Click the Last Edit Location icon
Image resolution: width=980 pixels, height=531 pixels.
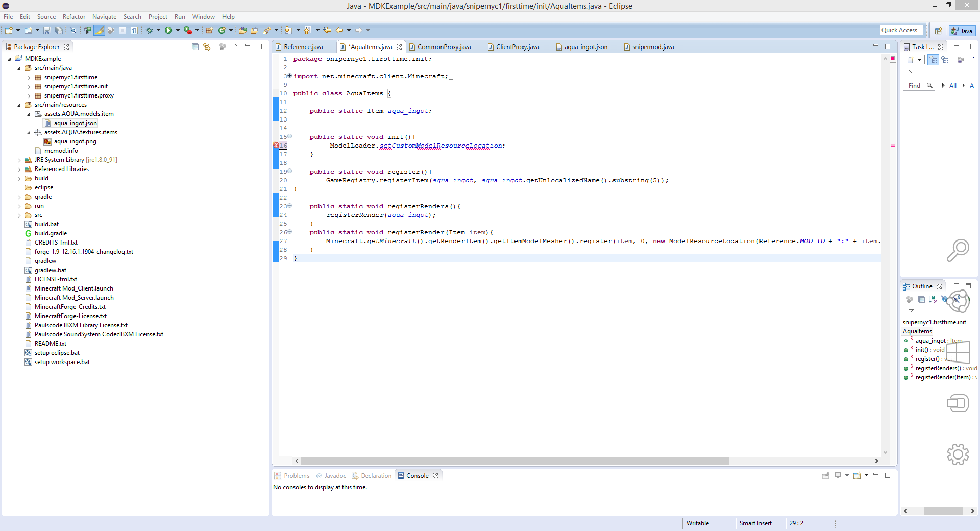[327, 31]
